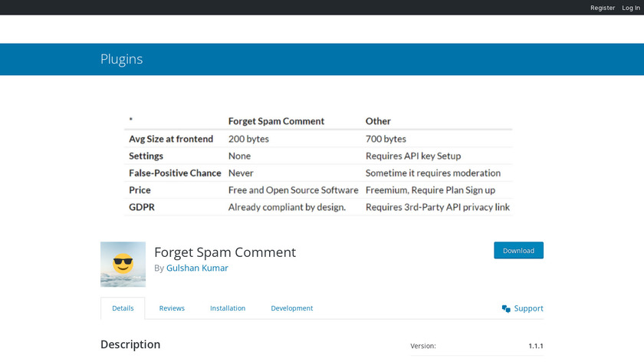The image size is (644, 362).
Task: Click the Register link in top bar
Action: 603,8
